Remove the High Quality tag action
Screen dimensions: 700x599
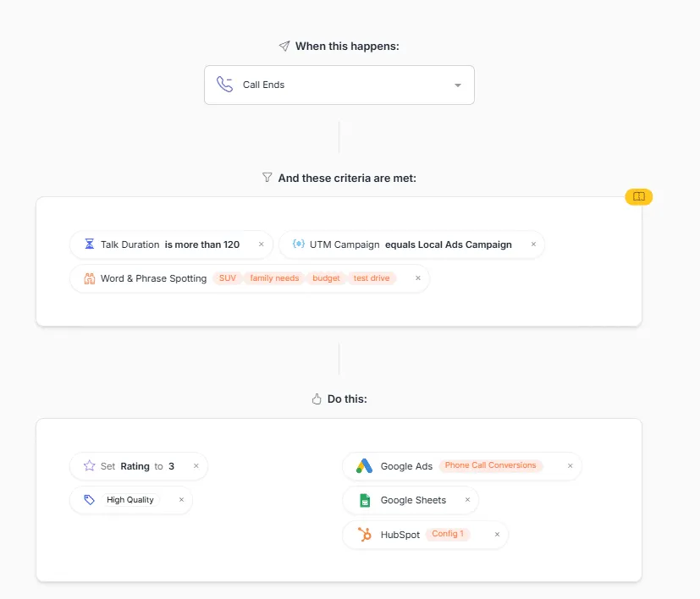181,500
